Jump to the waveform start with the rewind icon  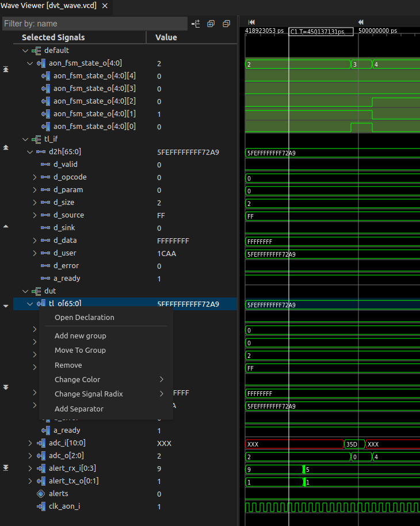coord(251,22)
